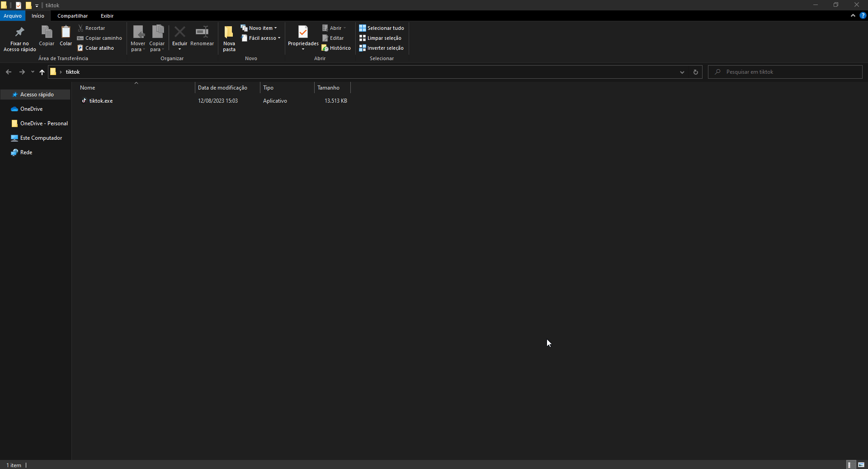Collapse the ribbon using the chevron
The height and width of the screenshot is (469, 868).
(x=853, y=15)
